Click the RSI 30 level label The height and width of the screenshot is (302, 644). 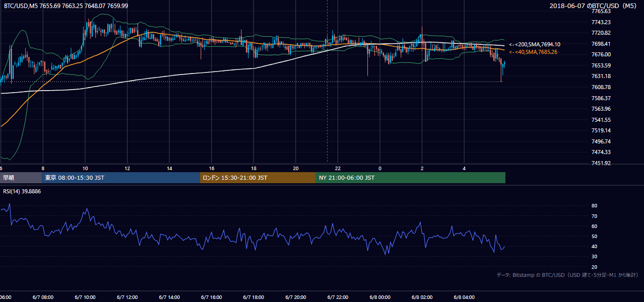point(595,257)
